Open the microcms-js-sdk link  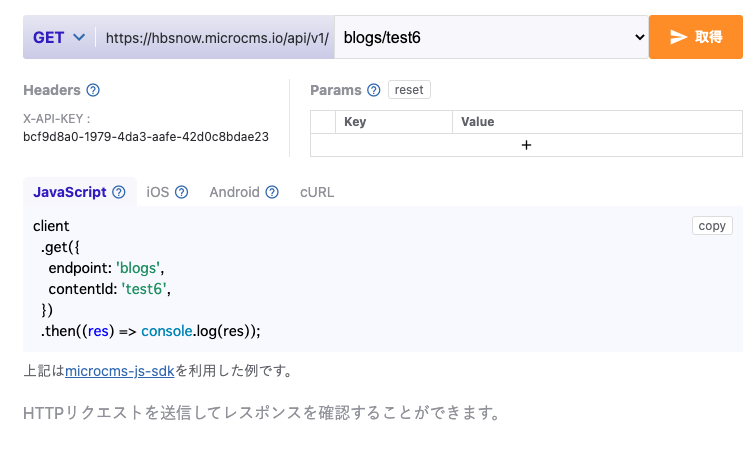point(120,371)
